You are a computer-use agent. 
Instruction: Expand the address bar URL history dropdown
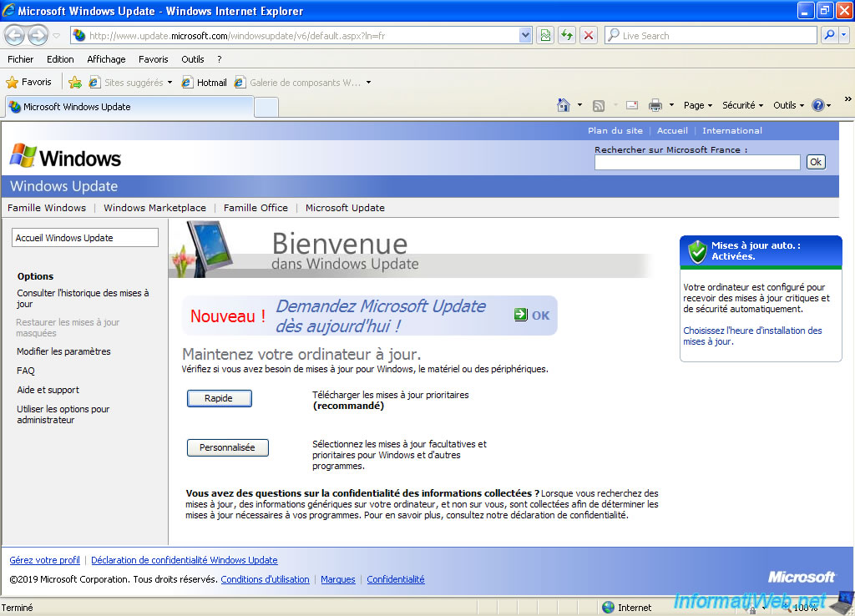[x=525, y=35]
